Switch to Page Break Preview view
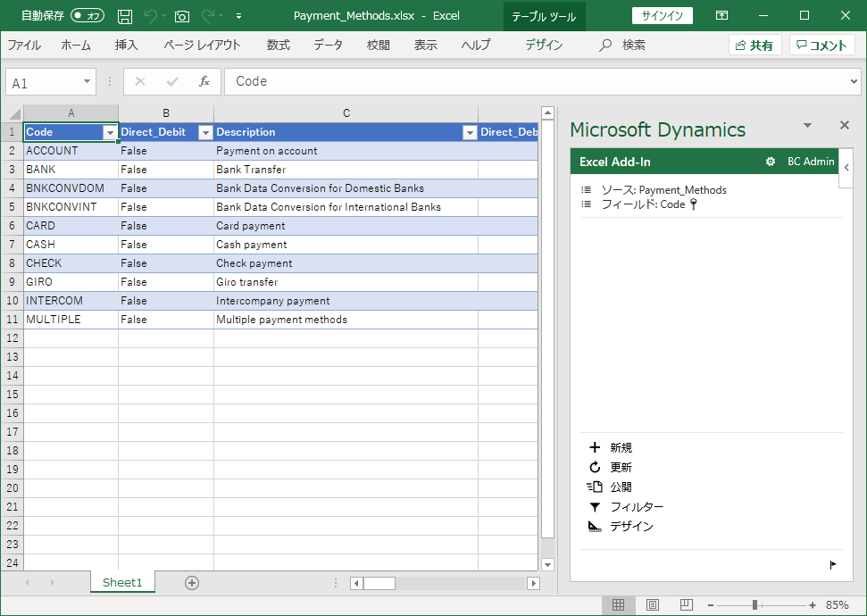The width and height of the screenshot is (867, 616). (x=687, y=605)
